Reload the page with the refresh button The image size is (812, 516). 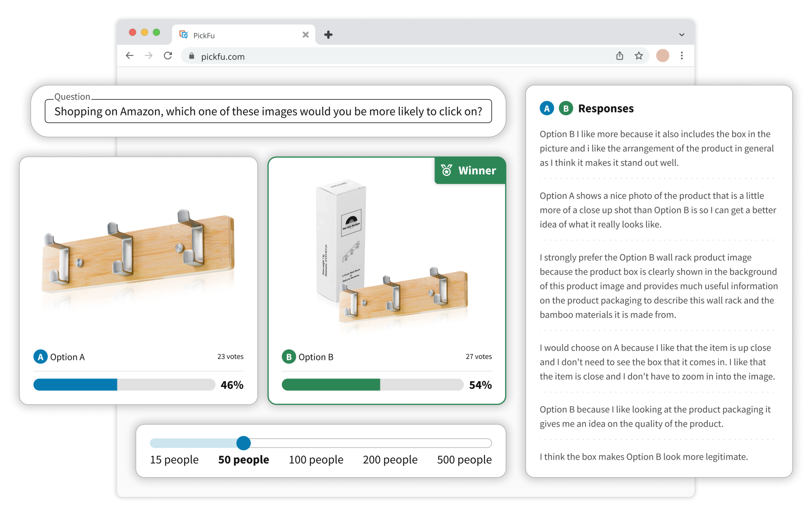pos(168,56)
